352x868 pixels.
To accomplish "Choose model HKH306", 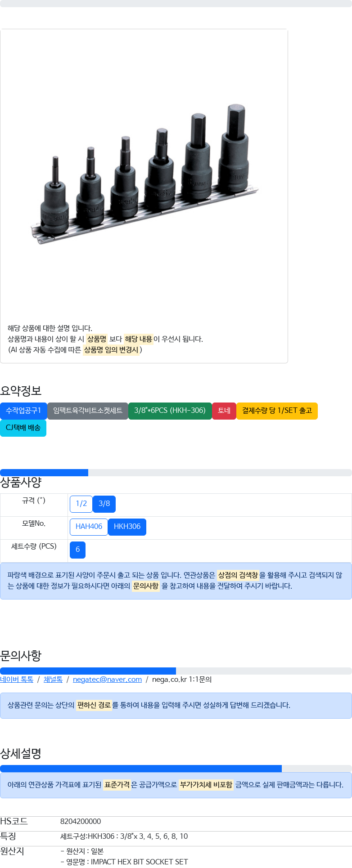I will click(127, 527).
